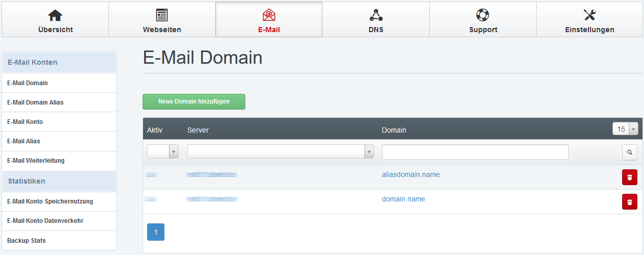The image size is (644, 255).
Task: Change the rows-per-page dropdown showing 15
Action: 625,129
